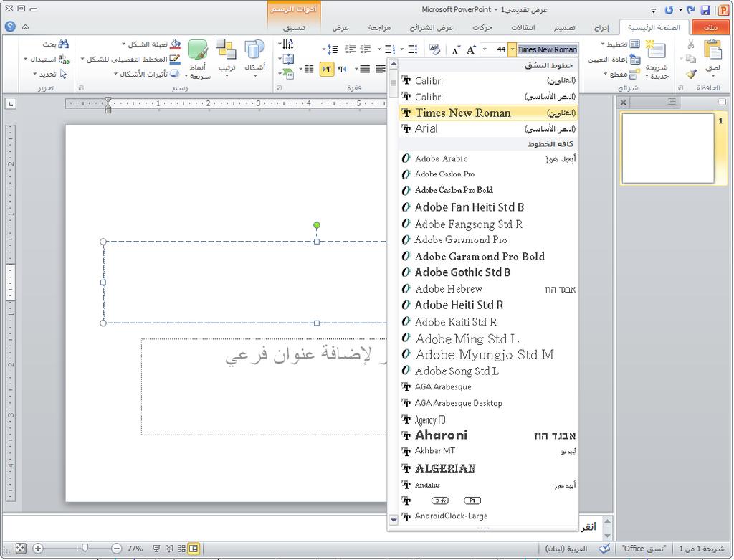Click zoom in plus button
Image resolution: width=734 pixels, height=560 pixels.
38,549
